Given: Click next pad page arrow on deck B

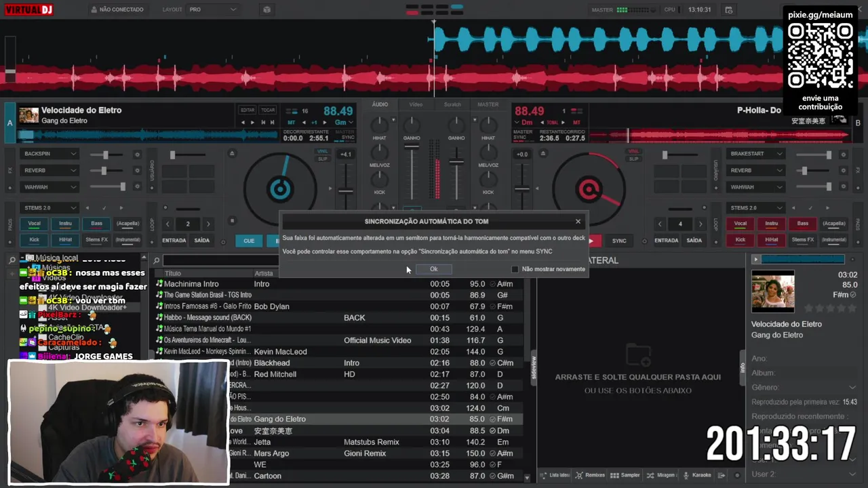Looking at the screenshot, I should (x=828, y=208).
